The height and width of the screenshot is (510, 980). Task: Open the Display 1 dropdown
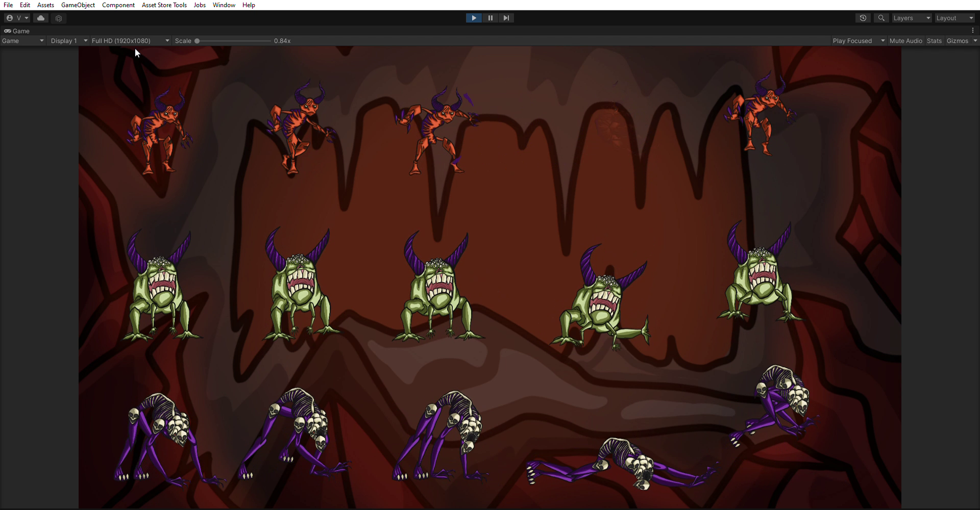coord(69,41)
